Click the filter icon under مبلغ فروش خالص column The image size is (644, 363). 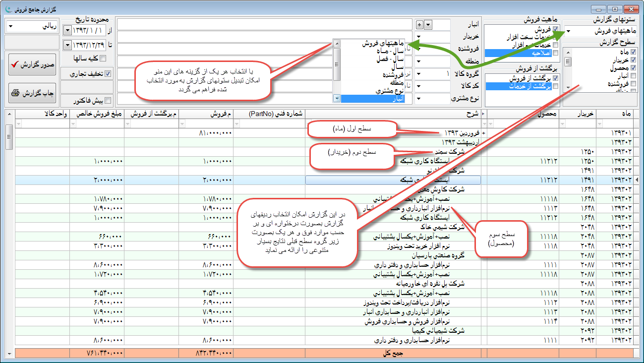coord(73,123)
